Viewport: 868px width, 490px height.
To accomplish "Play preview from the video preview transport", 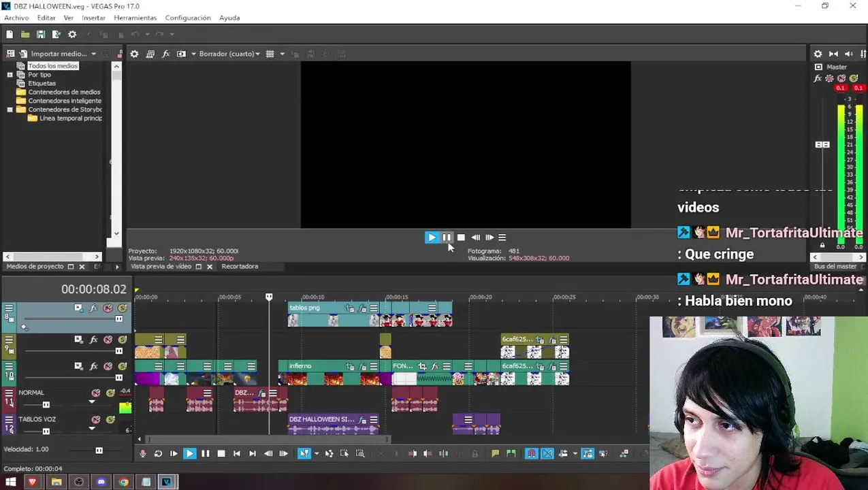I will click(x=432, y=238).
